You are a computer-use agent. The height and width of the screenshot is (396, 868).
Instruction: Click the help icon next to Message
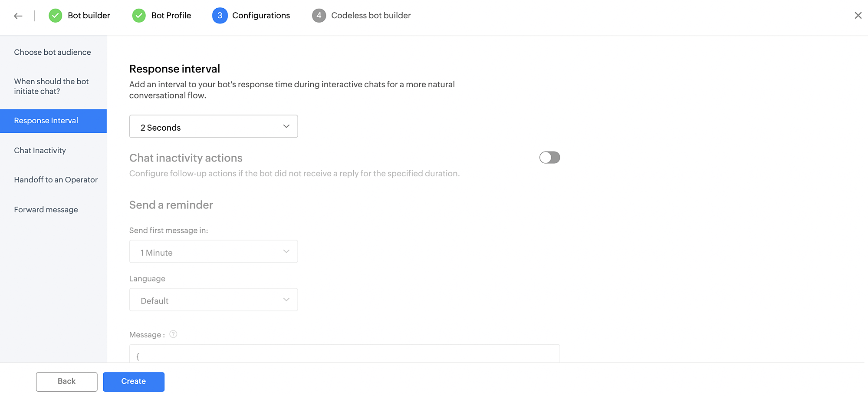[173, 334]
